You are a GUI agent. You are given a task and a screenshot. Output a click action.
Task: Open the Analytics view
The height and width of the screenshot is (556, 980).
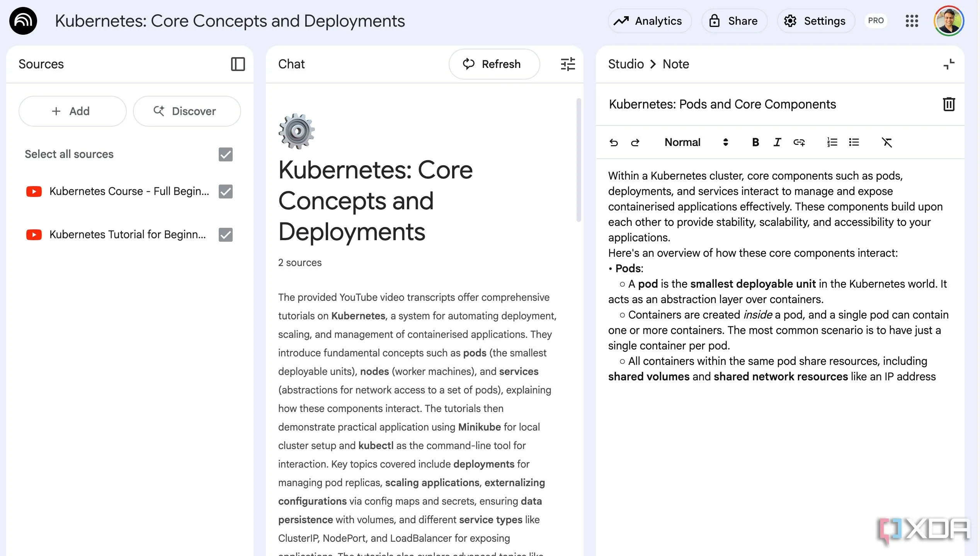[650, 21]
